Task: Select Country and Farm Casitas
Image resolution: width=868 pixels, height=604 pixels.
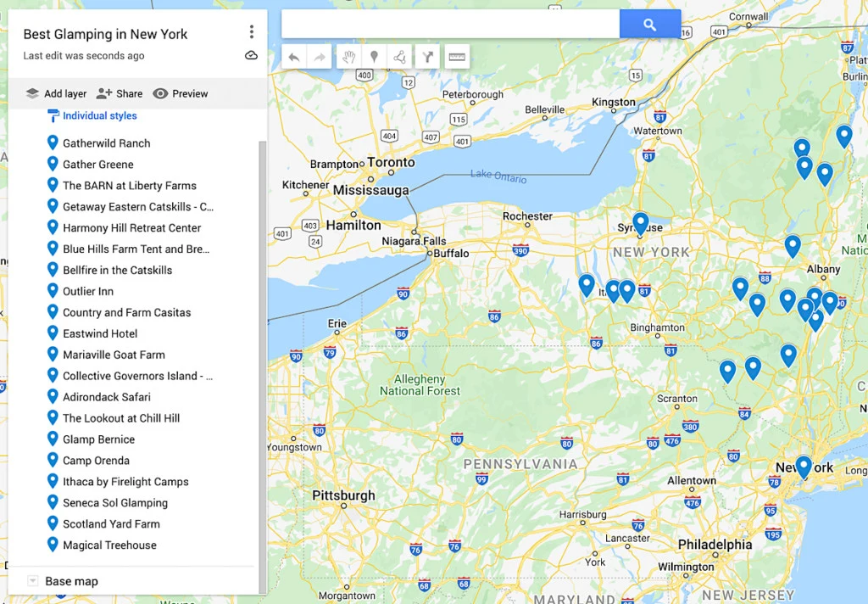Action: pyautogui.click(x=127, y=312)
